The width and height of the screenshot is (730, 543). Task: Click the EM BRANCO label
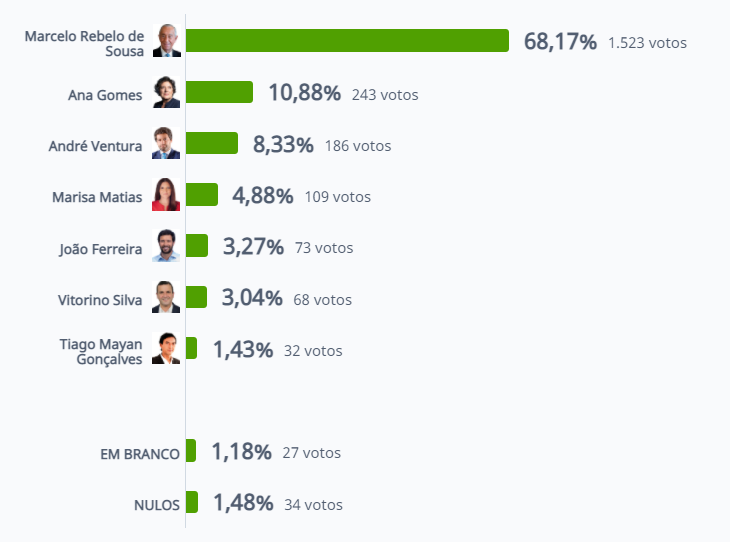(140, 454)
